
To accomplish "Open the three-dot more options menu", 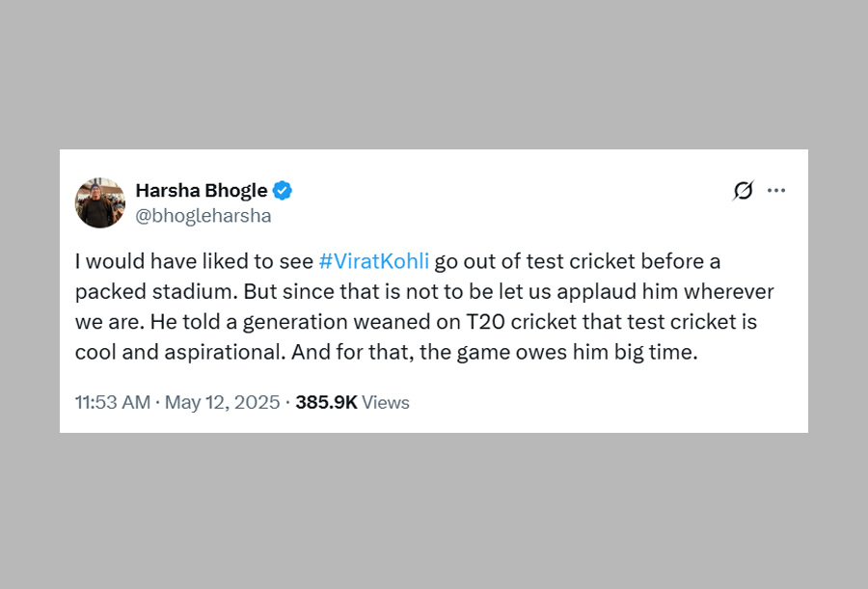I will tap(776, 191).
